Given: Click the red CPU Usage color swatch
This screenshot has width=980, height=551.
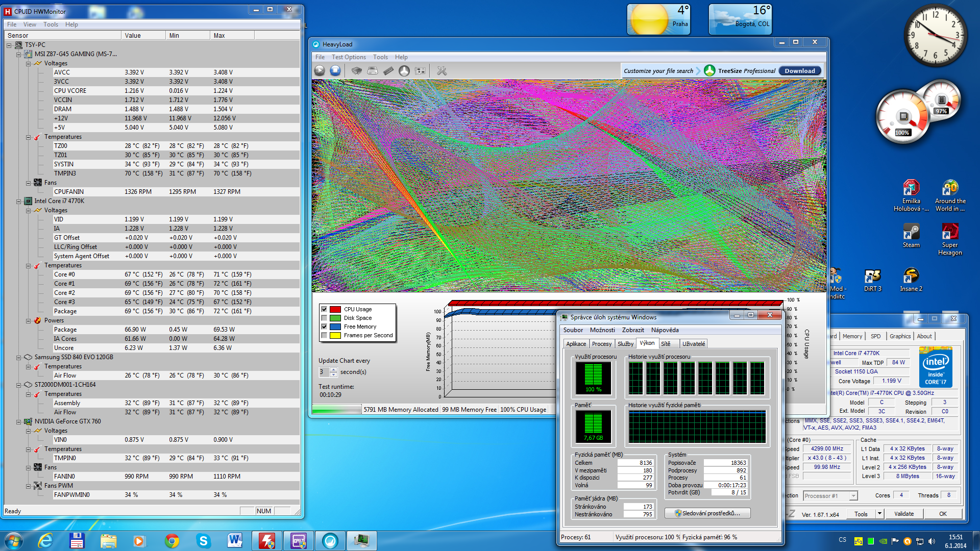Looking at the screenshot, I should (x=335, y=309).
